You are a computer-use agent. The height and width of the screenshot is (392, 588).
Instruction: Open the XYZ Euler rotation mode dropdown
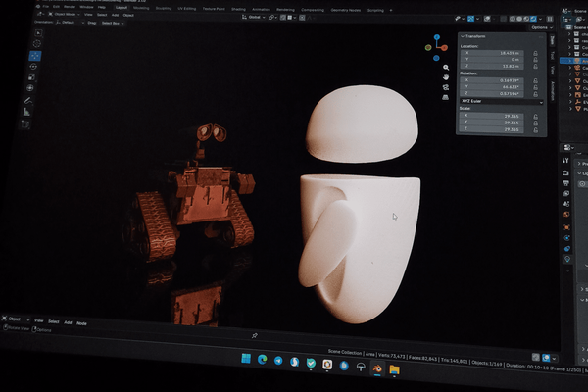pos(502,101)
